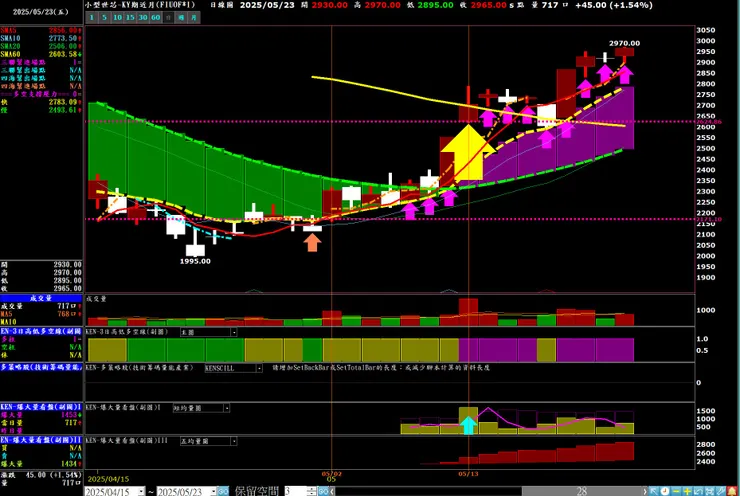Click the clock icon in bottom toolbar
The width and height of the screenshot is (740, 496).
(x=665, y=491)
